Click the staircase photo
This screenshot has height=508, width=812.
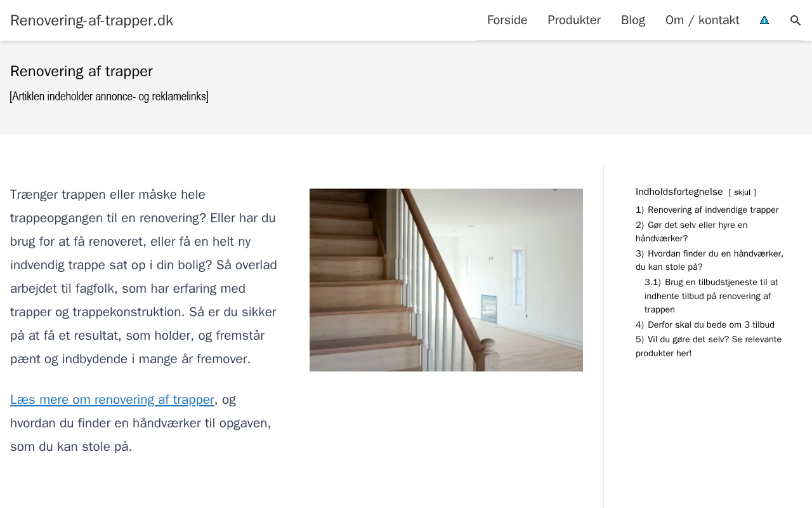(x=446, y=280)
